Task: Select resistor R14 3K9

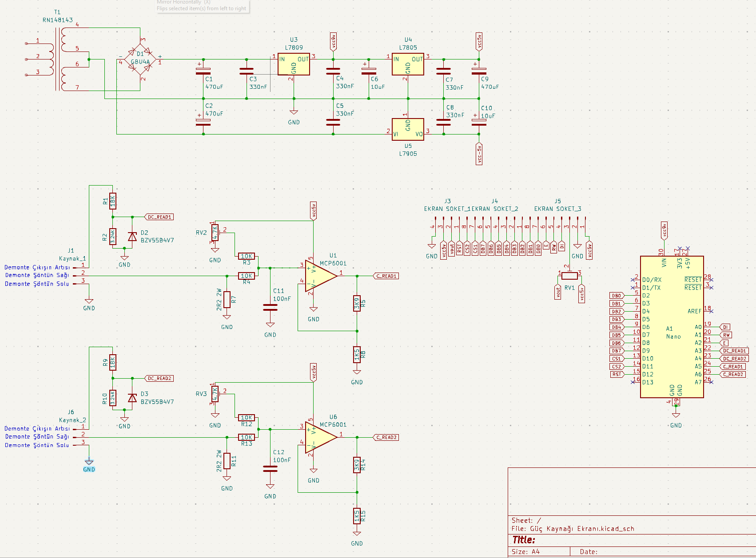Action: pos(357,465)
